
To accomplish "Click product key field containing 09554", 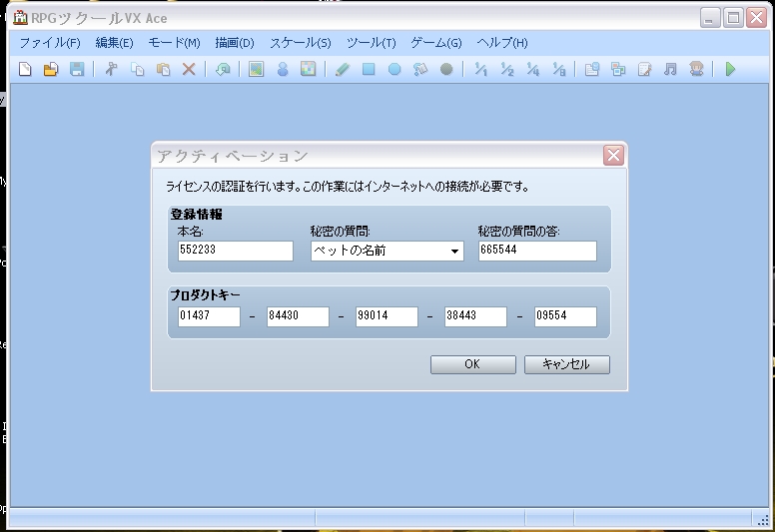I will point(565,316).
